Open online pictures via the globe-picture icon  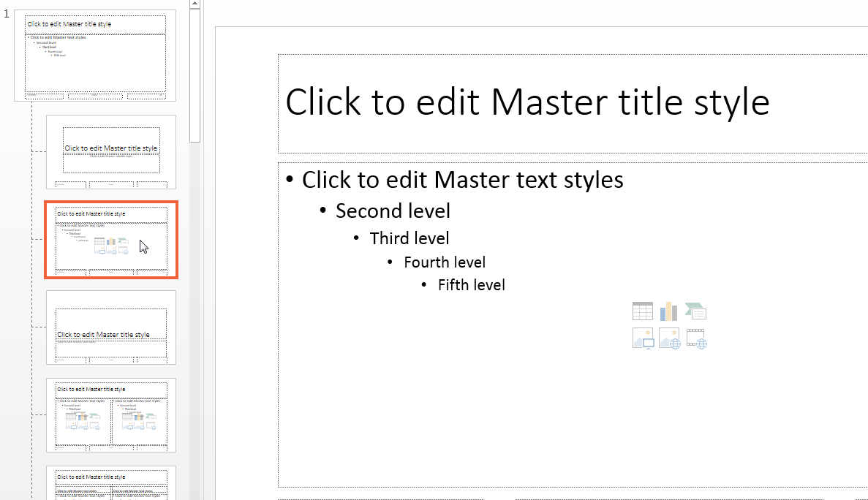(669, 338)
